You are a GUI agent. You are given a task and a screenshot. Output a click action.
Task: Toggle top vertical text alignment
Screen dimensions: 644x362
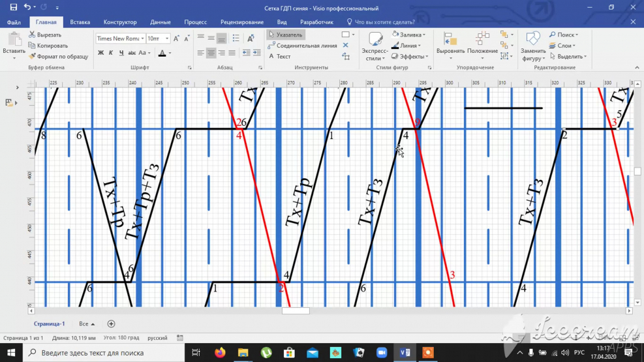point(200,38)
